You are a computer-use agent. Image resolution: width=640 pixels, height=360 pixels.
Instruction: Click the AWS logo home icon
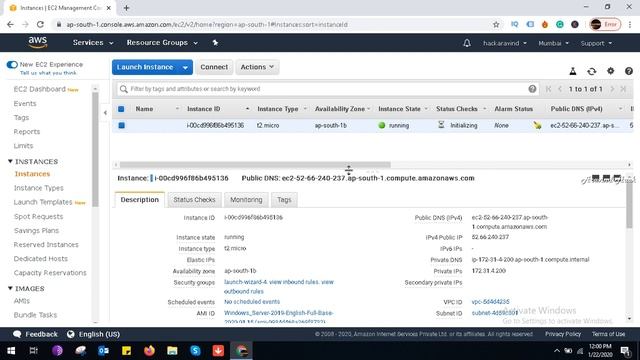tap(38, 42)
